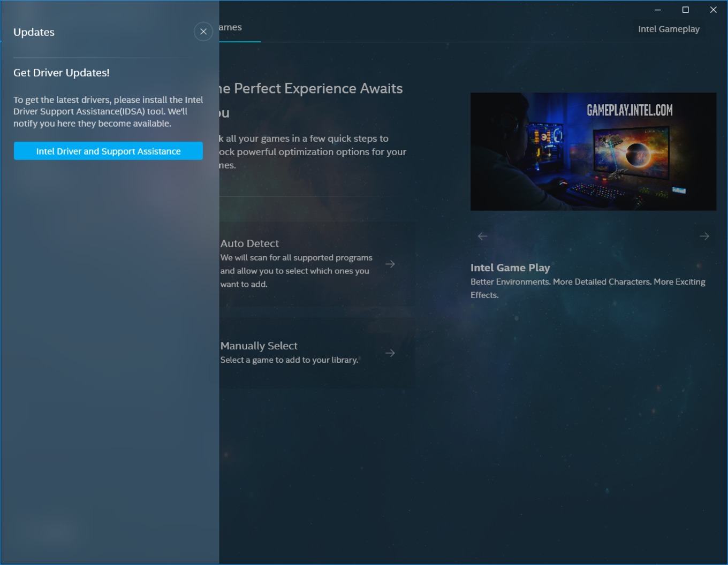The image size is (728, 565).
Task: Show next carousel slide with right arrow
Action: pos(704,236)
